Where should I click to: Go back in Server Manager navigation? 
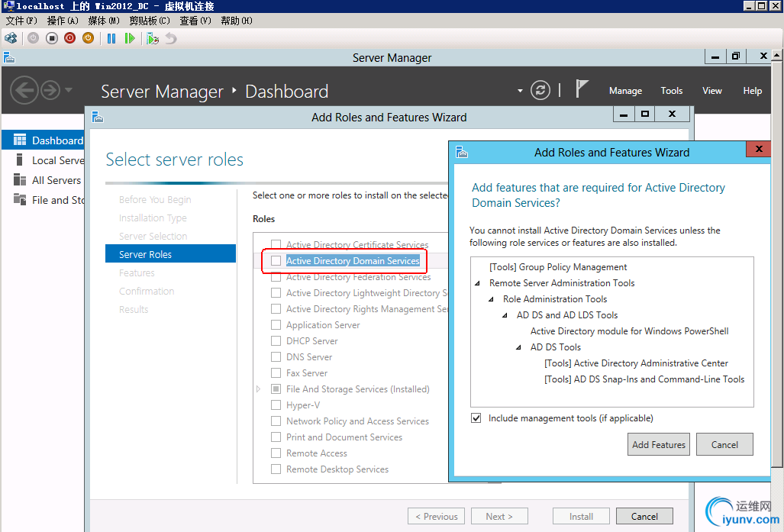24,91
